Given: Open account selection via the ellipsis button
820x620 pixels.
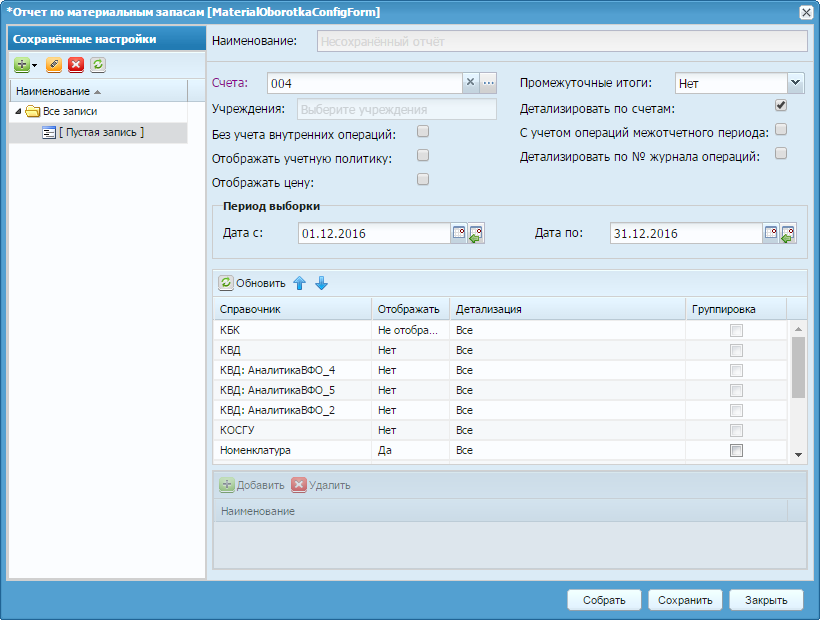Looking at the screenshot, I should click(488, 83).
